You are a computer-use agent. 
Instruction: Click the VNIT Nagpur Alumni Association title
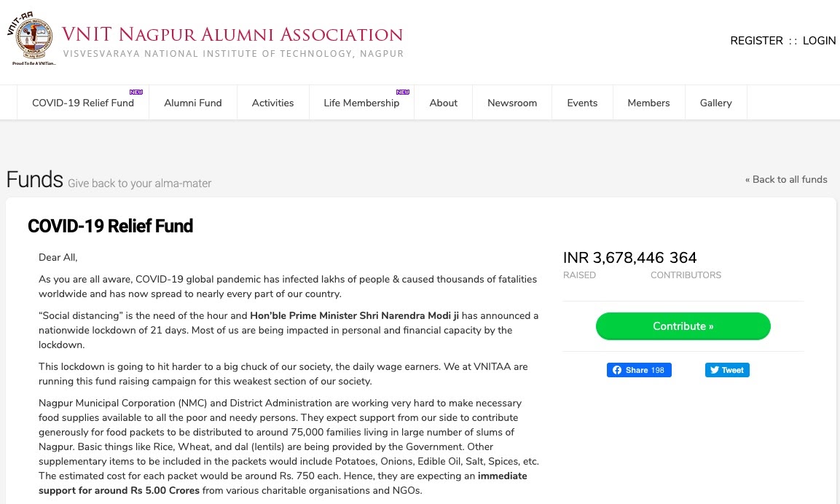point(232,34)
